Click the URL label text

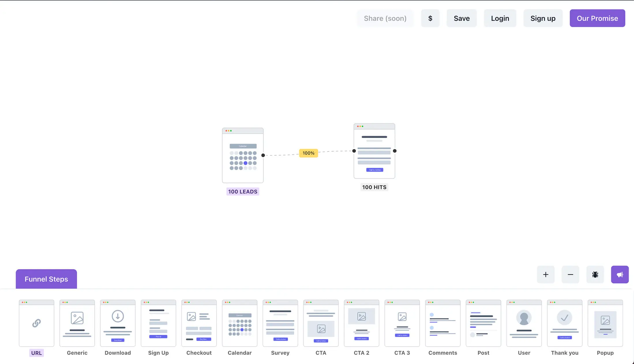37,353
